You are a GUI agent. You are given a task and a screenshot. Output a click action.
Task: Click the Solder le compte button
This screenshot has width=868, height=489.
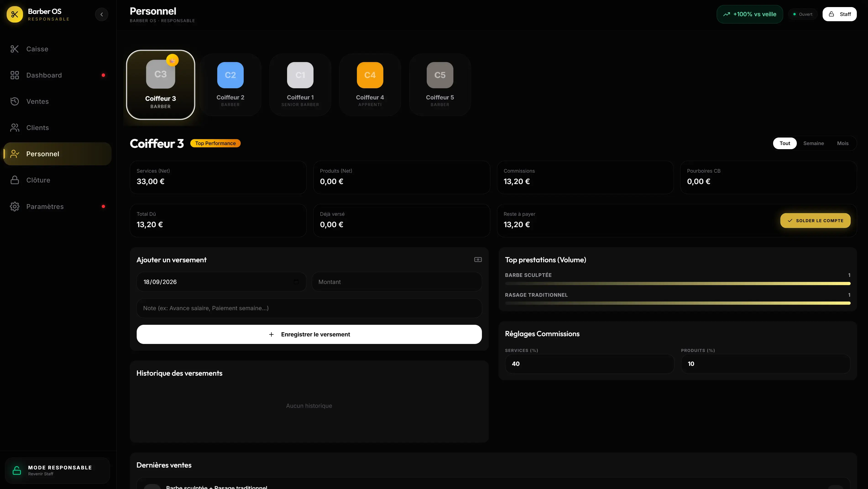tap(815, 221)
